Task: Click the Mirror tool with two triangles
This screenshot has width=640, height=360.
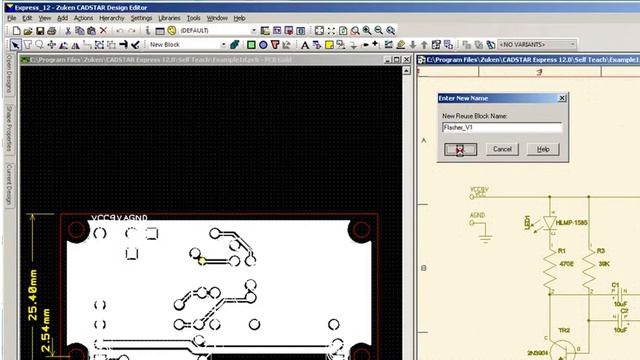Action: [x=76, y=45]
